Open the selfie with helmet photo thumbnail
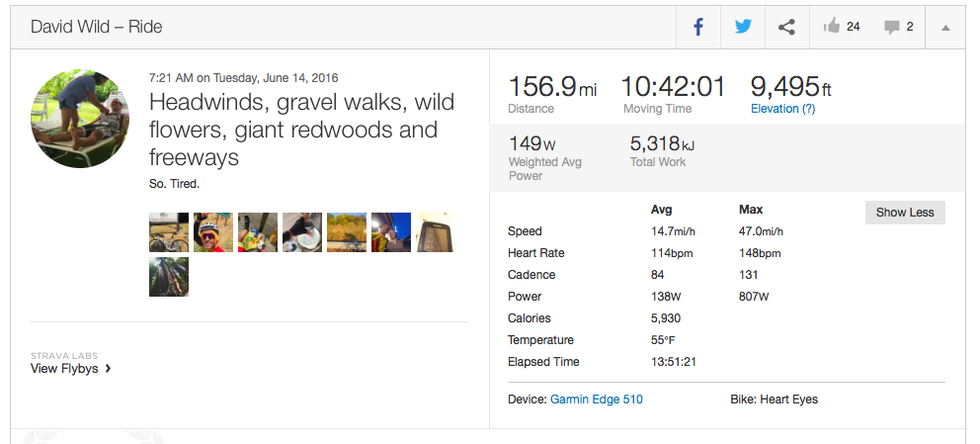980x444 pixels. [213, 232]
